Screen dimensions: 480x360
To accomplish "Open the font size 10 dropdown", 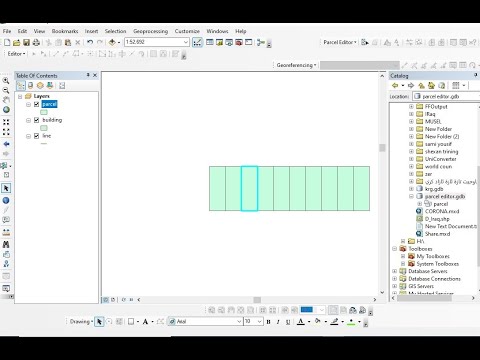I will (x=259, y=322).
